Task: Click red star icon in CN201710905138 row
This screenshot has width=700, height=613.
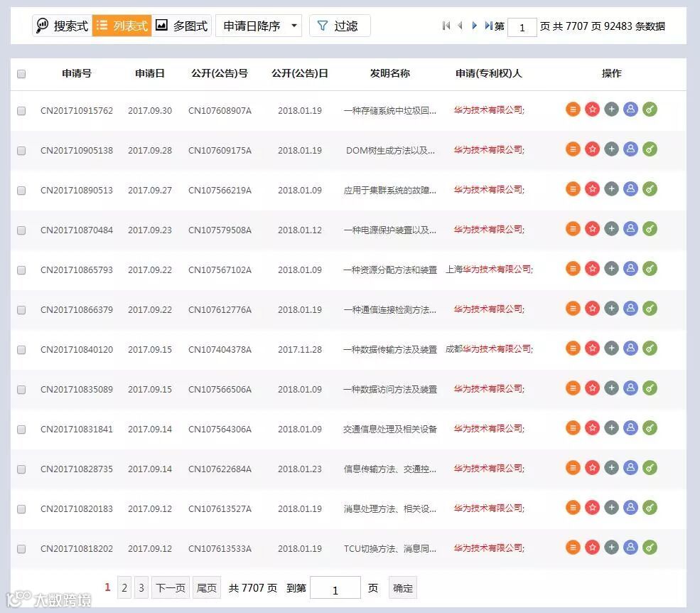Action: click(x=592, y=149)
